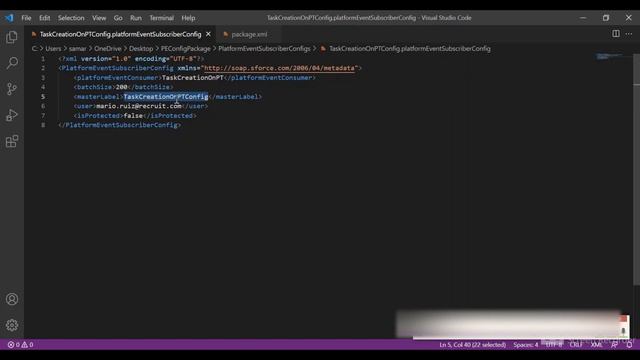
Task: Restore down the VS Code window
Action: (x=606, y=18)
